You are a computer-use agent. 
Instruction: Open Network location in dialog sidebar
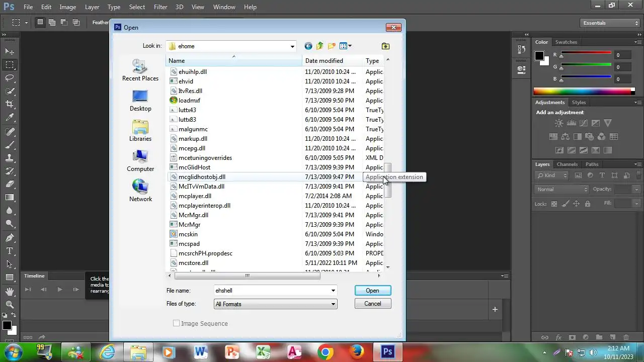tap(140, 191)
